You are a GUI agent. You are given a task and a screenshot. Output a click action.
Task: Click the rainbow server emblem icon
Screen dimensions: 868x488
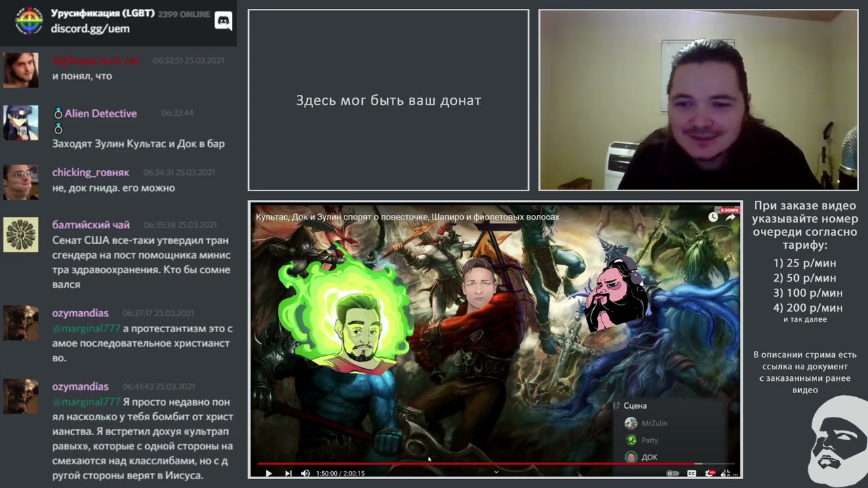28,22
